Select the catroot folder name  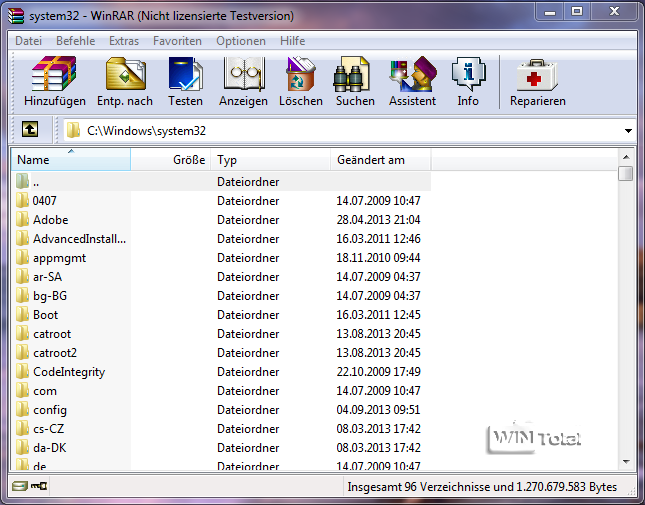pyautogui.click(x=52, y=334)
